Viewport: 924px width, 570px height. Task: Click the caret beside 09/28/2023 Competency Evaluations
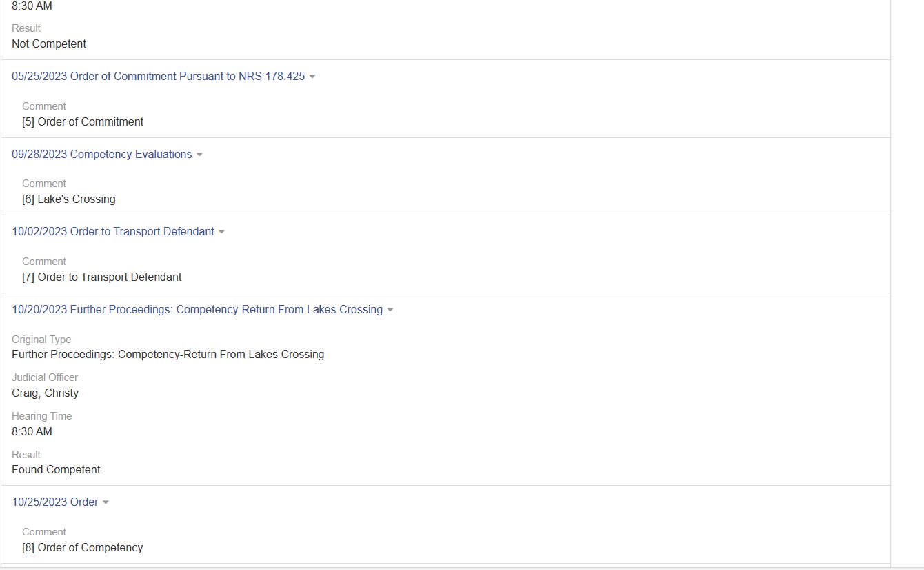click(x=199, y=155)
